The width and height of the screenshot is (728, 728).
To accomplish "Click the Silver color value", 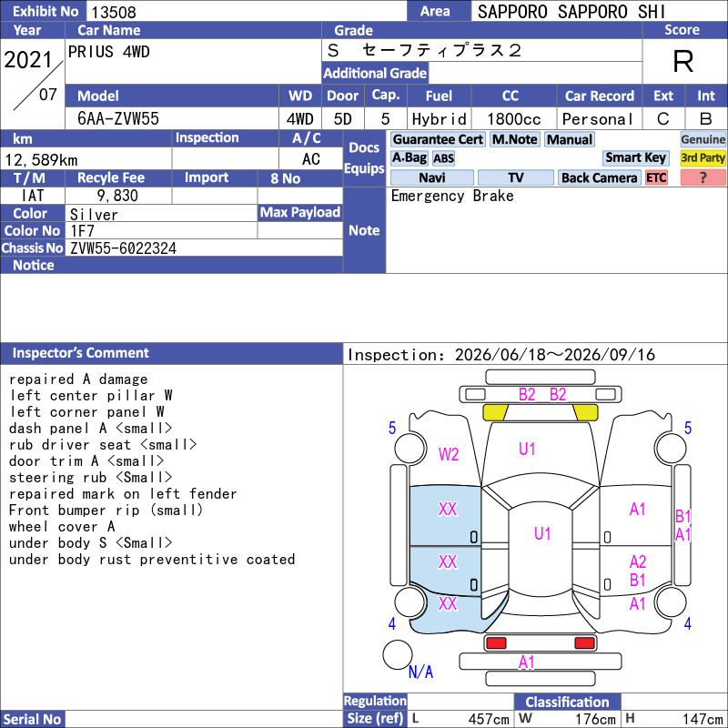I will click(x=94, y=214).
